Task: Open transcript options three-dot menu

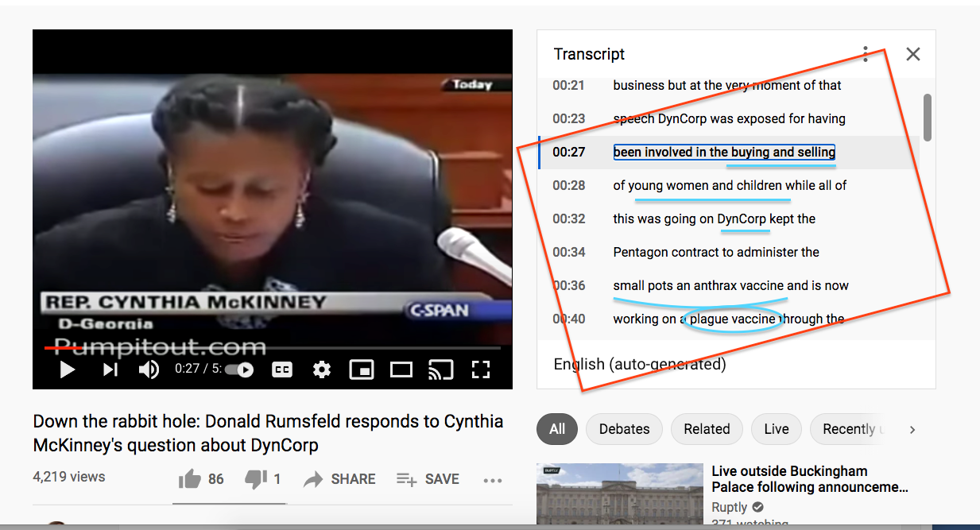Action: click(866, 54)
